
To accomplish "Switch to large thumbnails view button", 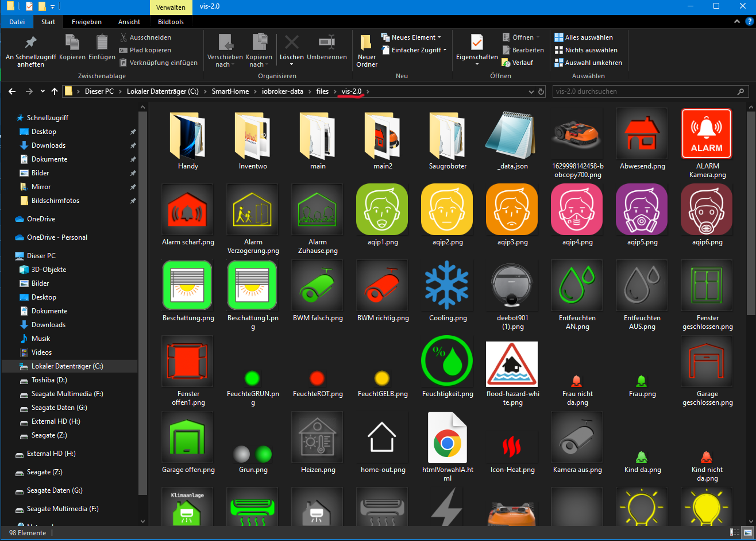I will (x=748, y=533).
